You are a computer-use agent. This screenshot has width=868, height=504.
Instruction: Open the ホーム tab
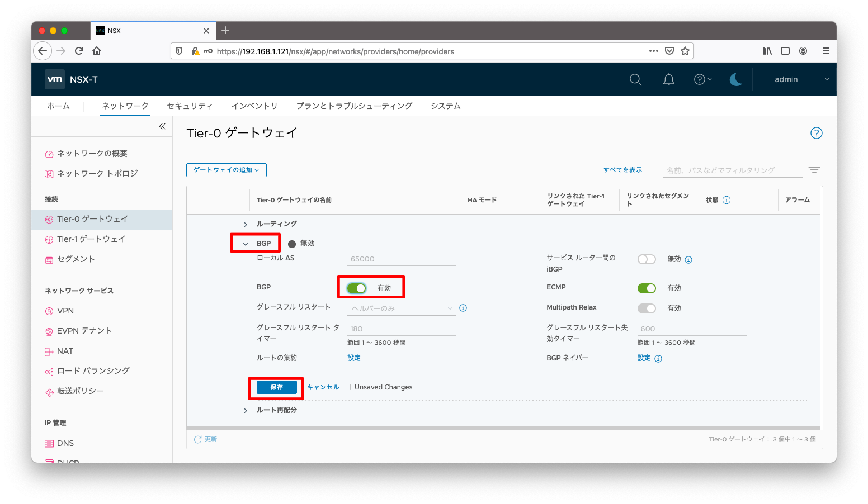pyautogui.click(x=58, y=106)
